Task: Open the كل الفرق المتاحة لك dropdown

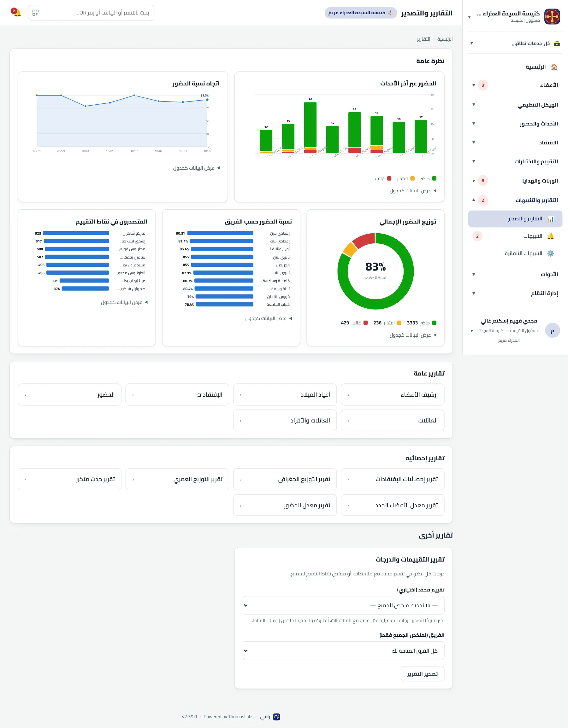Action: click(344, 651)
